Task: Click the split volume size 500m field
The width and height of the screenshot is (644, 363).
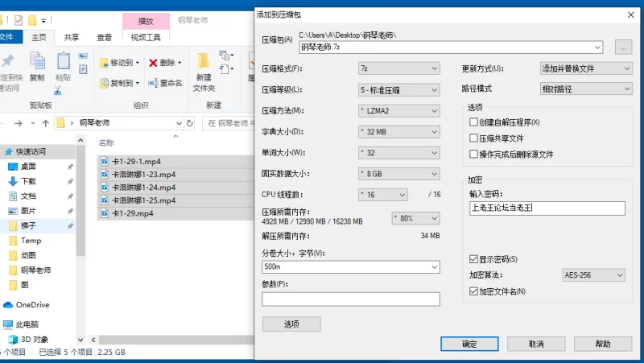Action: tap(351, 267)
